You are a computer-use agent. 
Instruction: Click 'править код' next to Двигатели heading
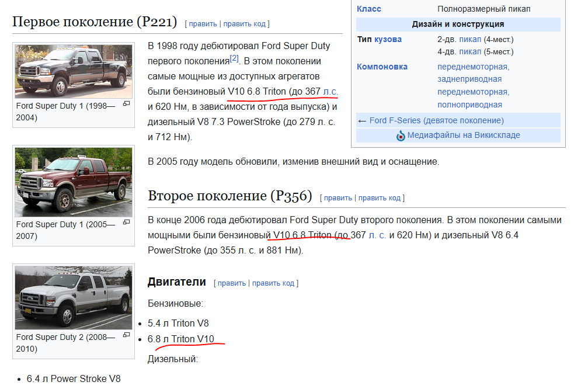pyautogui.click(x=273, y=283)
